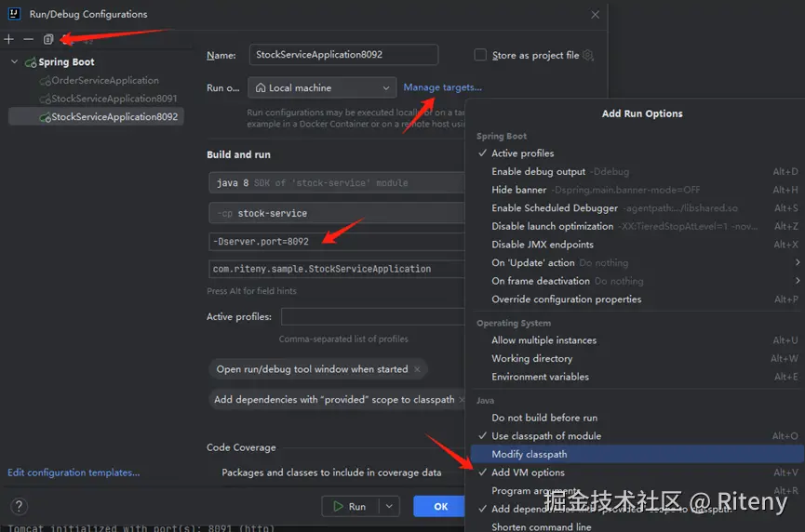Click the OrderServiceApplication Spring icon
This screenshot has height=532, width=805.
coord(46,81)
